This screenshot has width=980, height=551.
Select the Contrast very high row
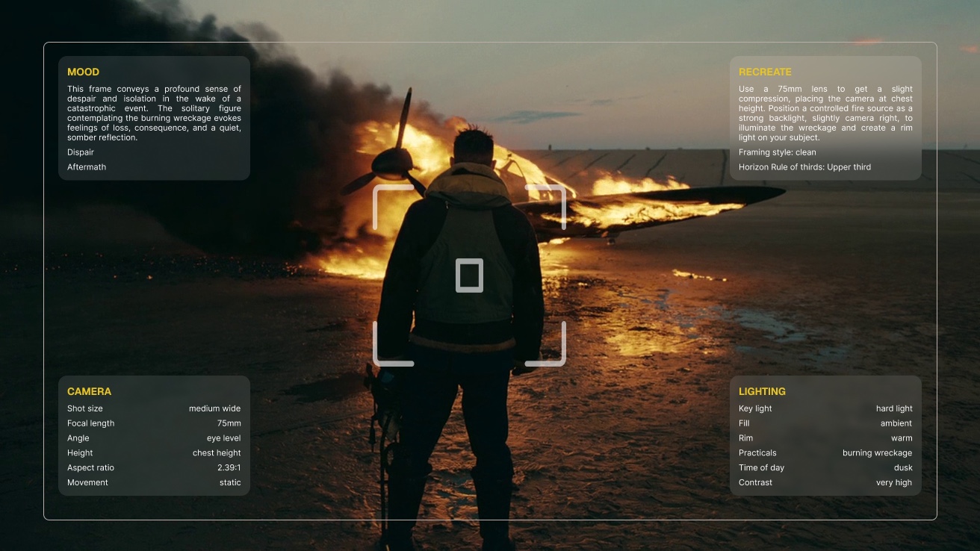(x=825, y=483)
